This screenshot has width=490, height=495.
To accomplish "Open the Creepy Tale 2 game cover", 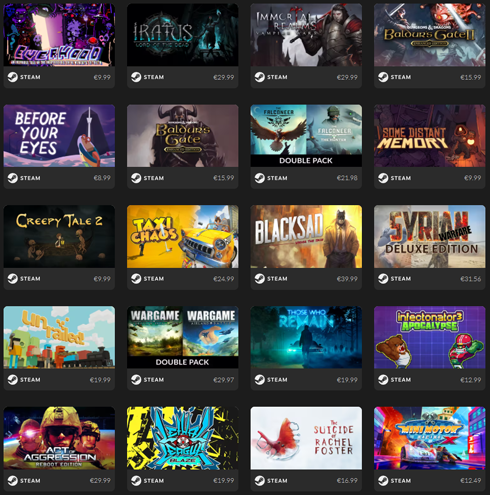I will coord(59,236).
